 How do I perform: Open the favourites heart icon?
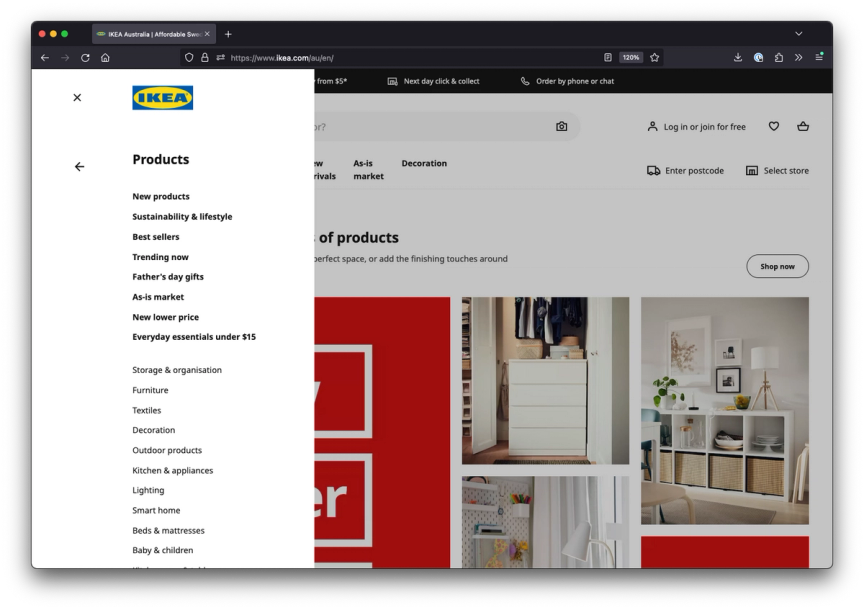[x=774, y=126]
